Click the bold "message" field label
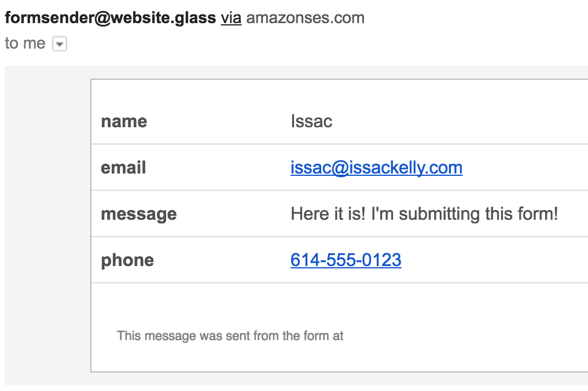The height and width of the screenshot is (391, 588). pyautogui.click(x=139, y=215)
